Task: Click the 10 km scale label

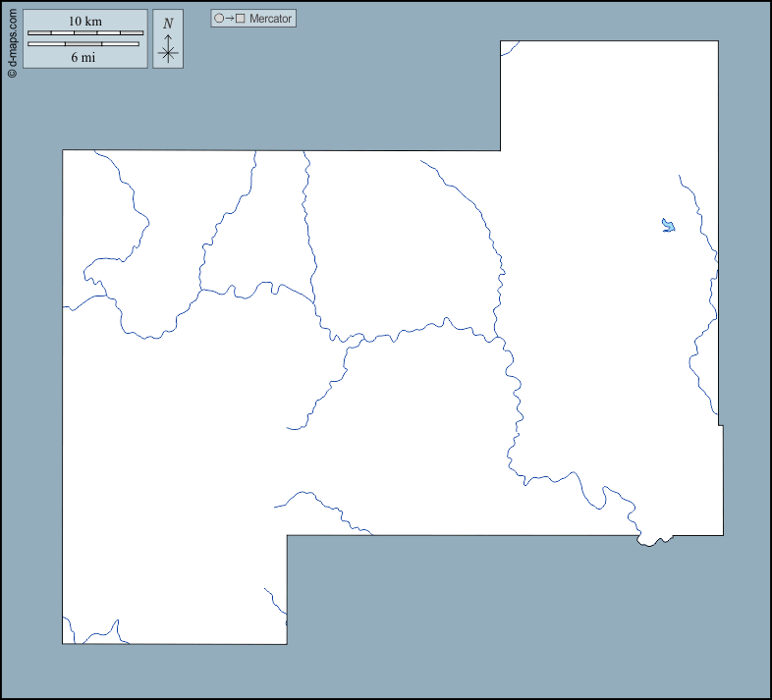Action: (x=85, y=22)
